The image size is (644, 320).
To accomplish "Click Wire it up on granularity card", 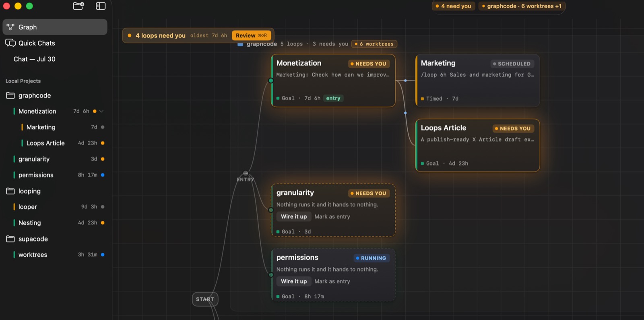I will 294,217.
